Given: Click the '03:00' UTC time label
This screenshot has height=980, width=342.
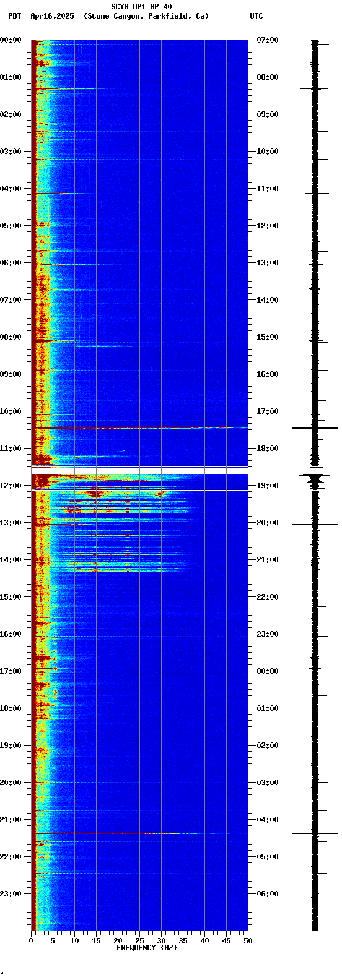Looking at the screenshot, I should point(268,783).
